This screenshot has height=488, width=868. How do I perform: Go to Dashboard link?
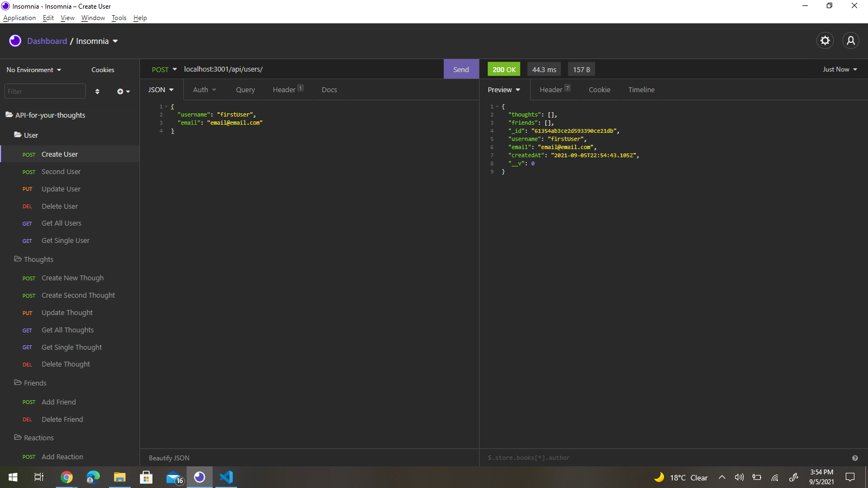[47, 41]
